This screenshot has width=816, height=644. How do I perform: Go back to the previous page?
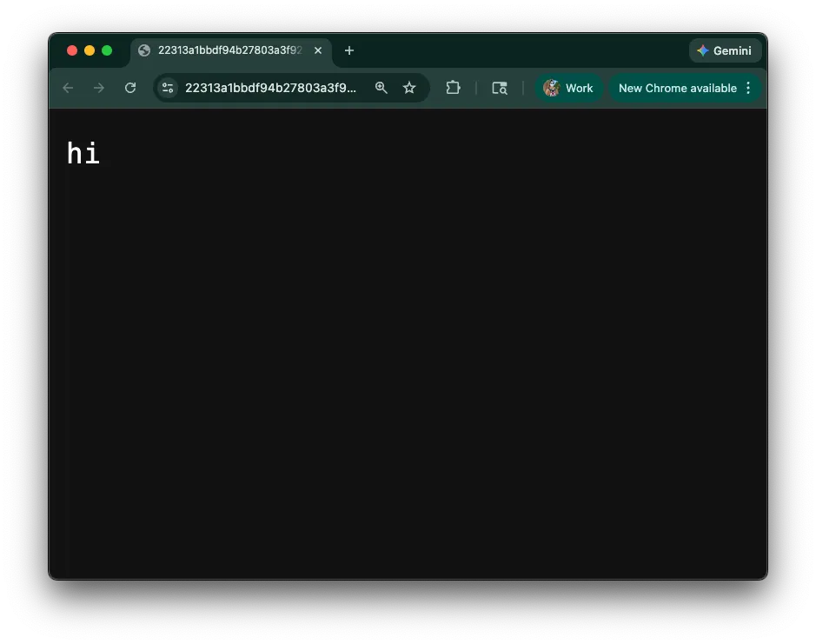tap(68, 88)
